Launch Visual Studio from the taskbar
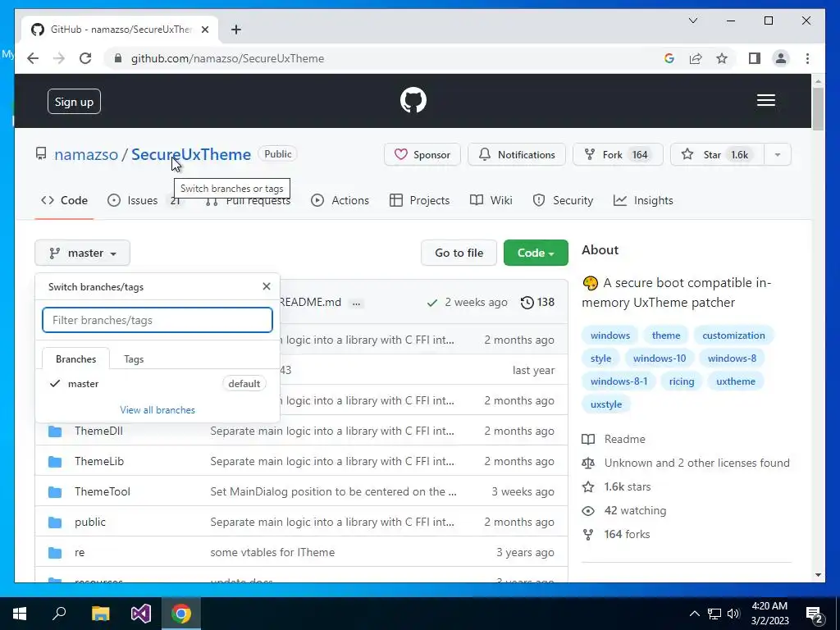Viewport: 840px width, 630px height. point(141,614)
